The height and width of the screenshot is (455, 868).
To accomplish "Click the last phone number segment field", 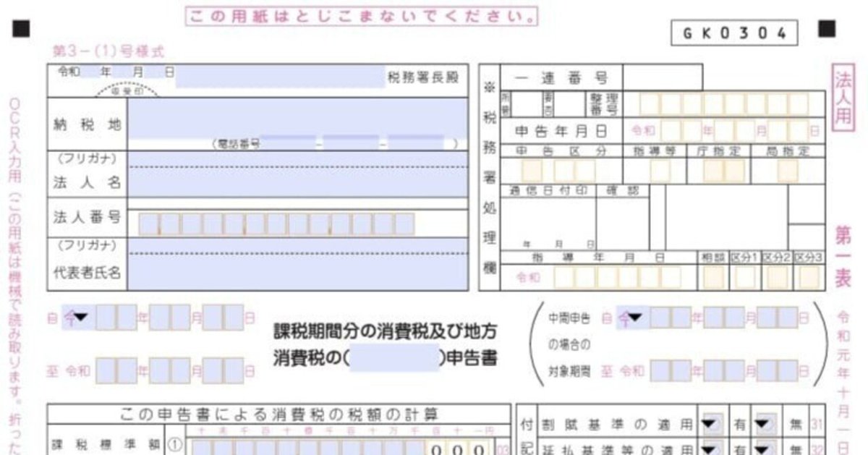I will pos(416,143).
